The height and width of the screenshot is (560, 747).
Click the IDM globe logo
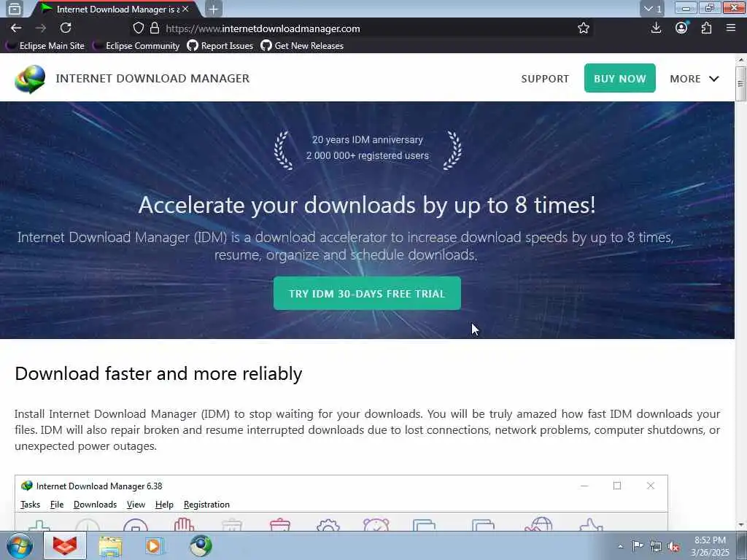pyautogui.click(x=30, y=79)
